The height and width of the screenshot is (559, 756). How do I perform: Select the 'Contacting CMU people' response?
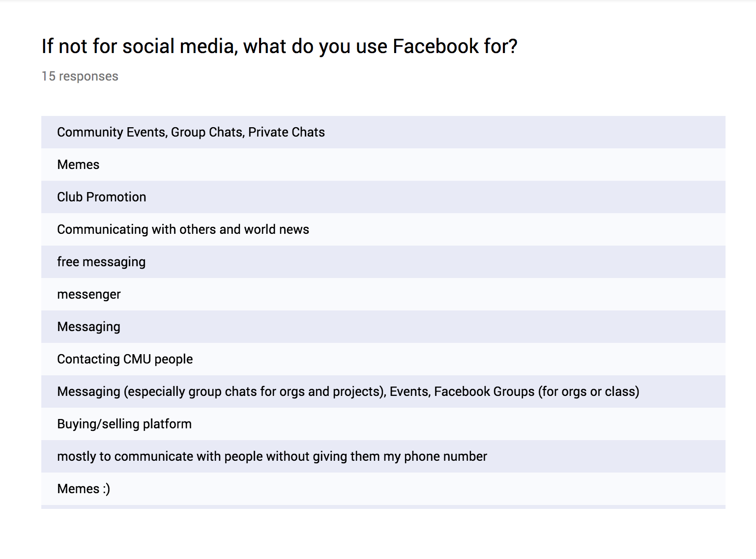(x=383, y=359)
